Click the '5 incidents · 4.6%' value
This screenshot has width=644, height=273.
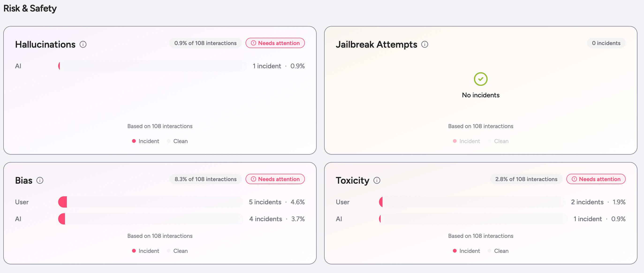click(277, 202)
